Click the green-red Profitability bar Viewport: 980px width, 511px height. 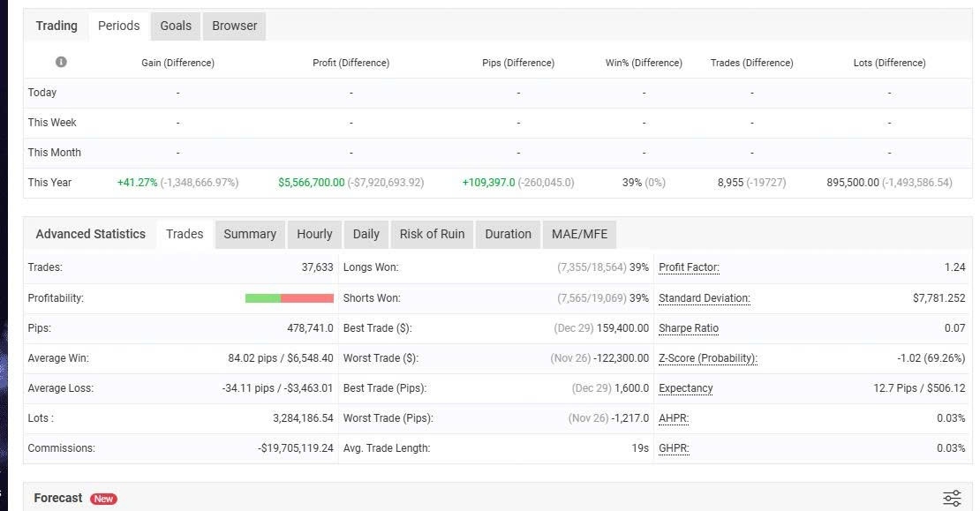click(x=288, y=297)
